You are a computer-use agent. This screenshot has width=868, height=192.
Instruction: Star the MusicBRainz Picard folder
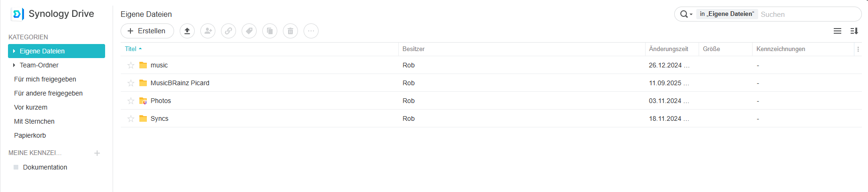131,83
